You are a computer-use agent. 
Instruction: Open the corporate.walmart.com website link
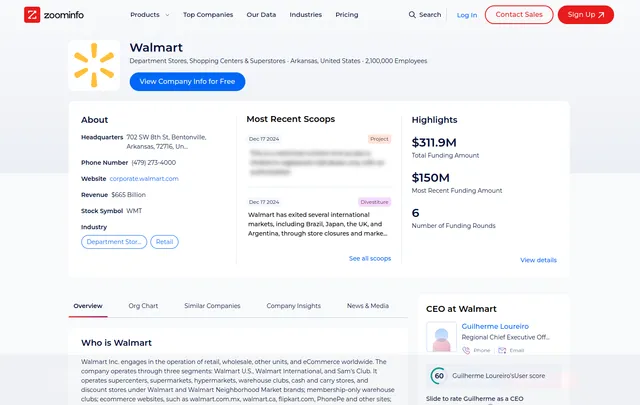[144, 179]
